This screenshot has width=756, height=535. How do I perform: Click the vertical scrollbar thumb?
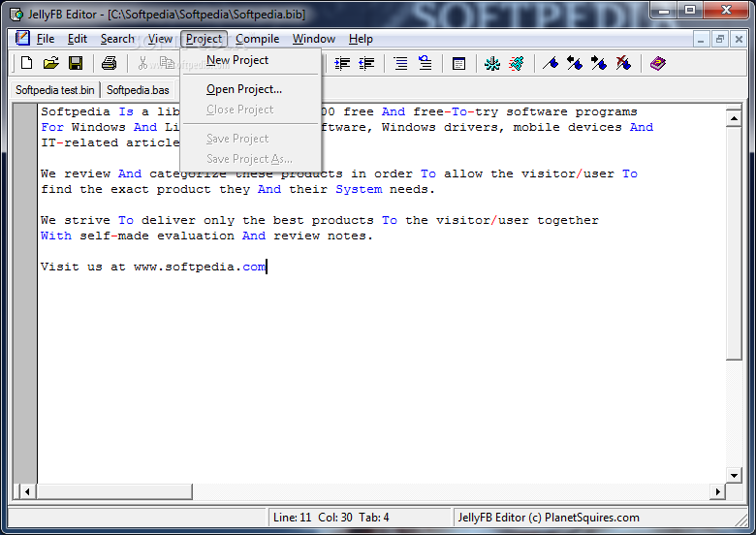pyautogui.click(x=734, y=243)
